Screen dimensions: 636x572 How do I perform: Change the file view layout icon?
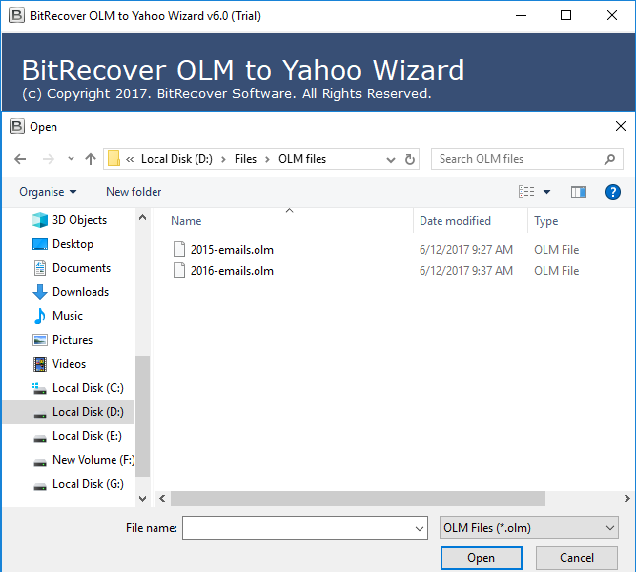[527, 191]
